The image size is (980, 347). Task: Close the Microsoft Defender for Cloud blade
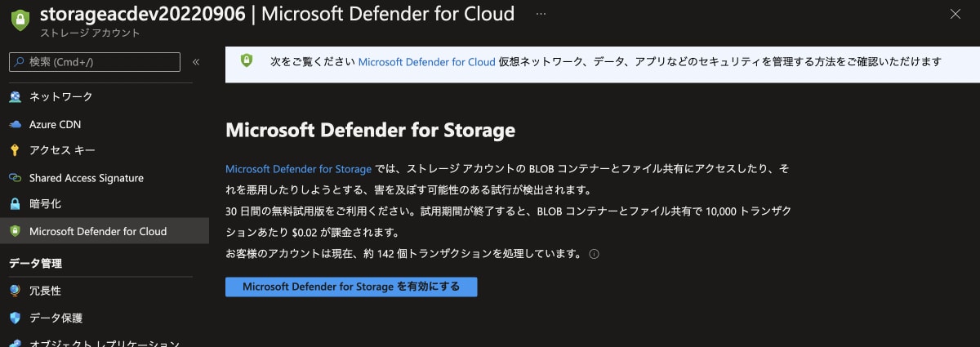pyautogui.click(x=955, y=14)
